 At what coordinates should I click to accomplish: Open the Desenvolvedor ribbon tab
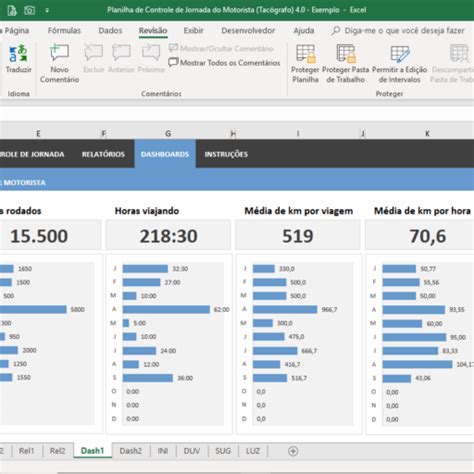(248, 31)
